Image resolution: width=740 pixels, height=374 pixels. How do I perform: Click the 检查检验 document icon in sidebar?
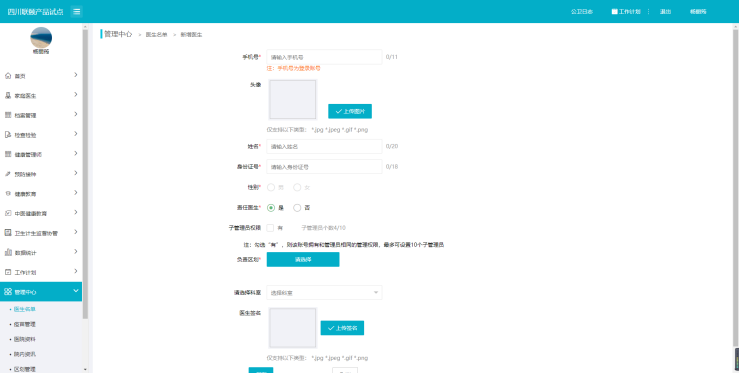tap(8, 135)
